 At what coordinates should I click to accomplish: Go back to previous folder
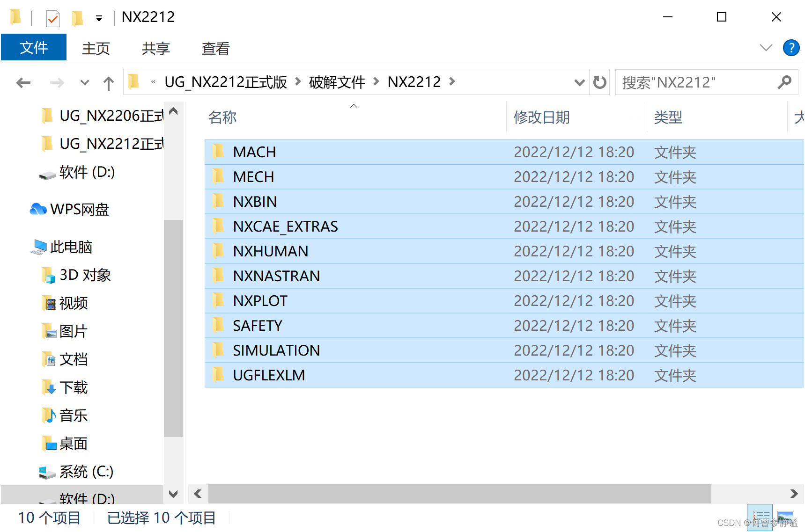click(x=23, y=83)
